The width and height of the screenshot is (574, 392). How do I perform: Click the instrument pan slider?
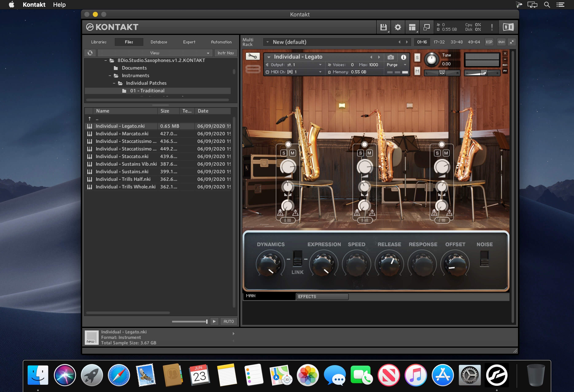click(x=442, y=73)
